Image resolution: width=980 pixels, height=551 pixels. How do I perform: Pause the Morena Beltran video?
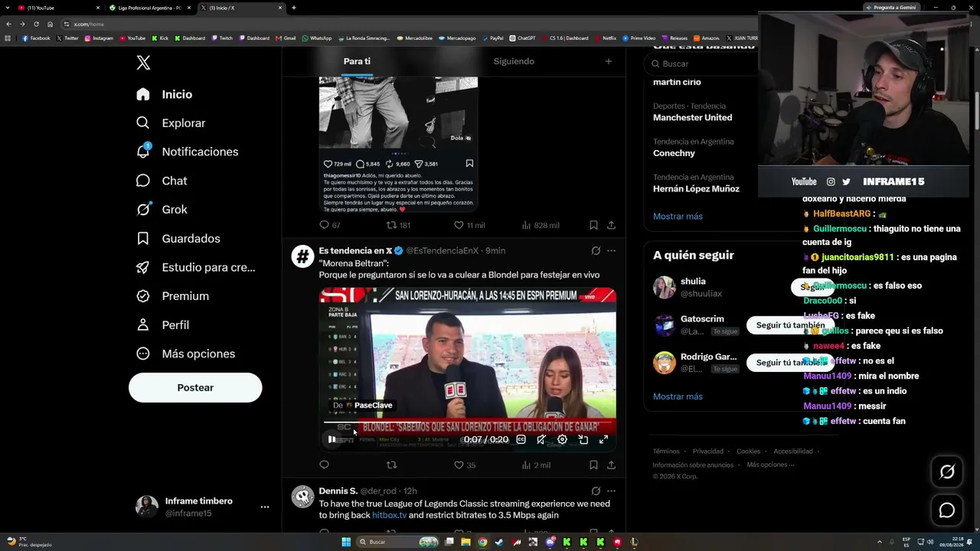[x=332, y=439]
